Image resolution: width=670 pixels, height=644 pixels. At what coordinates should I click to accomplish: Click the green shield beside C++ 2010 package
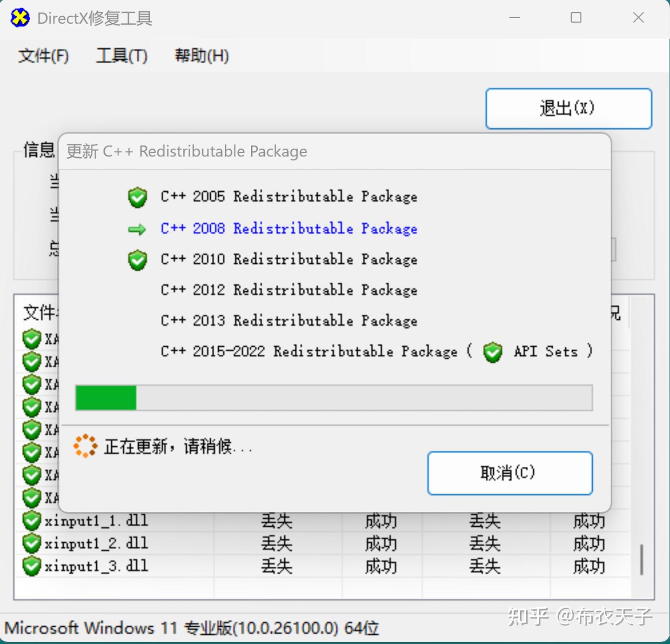138,260
